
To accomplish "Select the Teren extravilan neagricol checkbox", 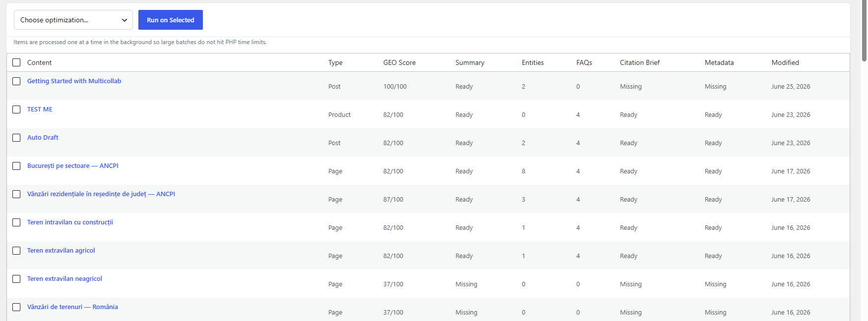I will coord(16,279).
